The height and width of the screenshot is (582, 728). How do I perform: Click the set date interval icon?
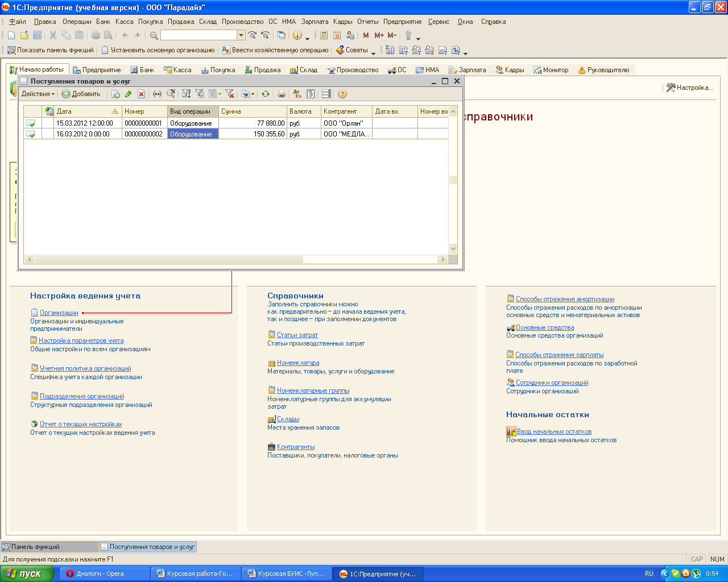(158, 94)
